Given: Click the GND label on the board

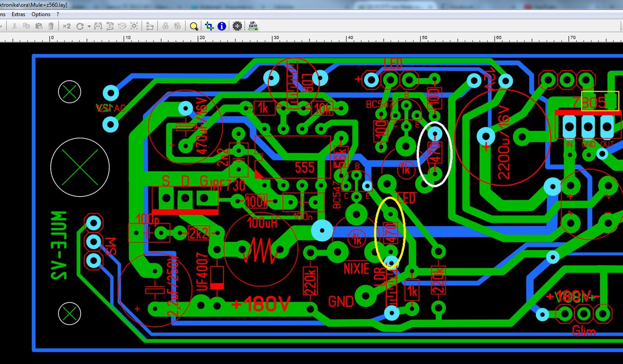Looking at the screenshot, I should pyautogui.click(x=341, y=302).
